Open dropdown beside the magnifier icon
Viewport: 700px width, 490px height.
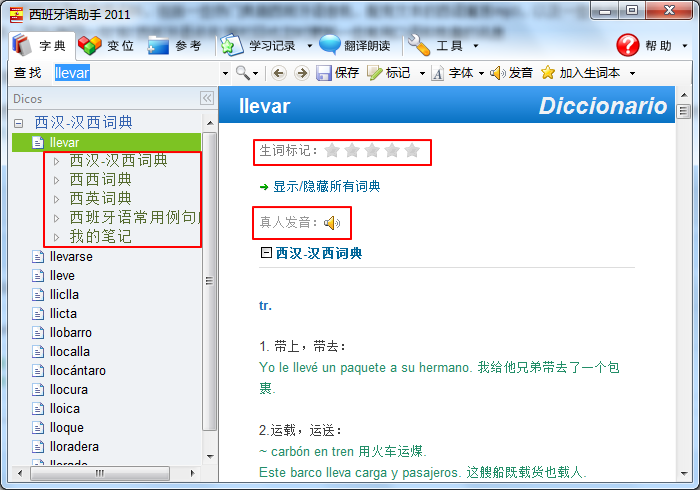coord(255,73)
